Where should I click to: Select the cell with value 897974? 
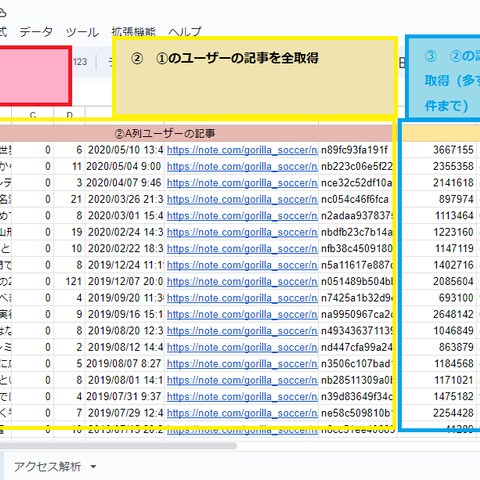pyautogui.click(x=438, y=199)
